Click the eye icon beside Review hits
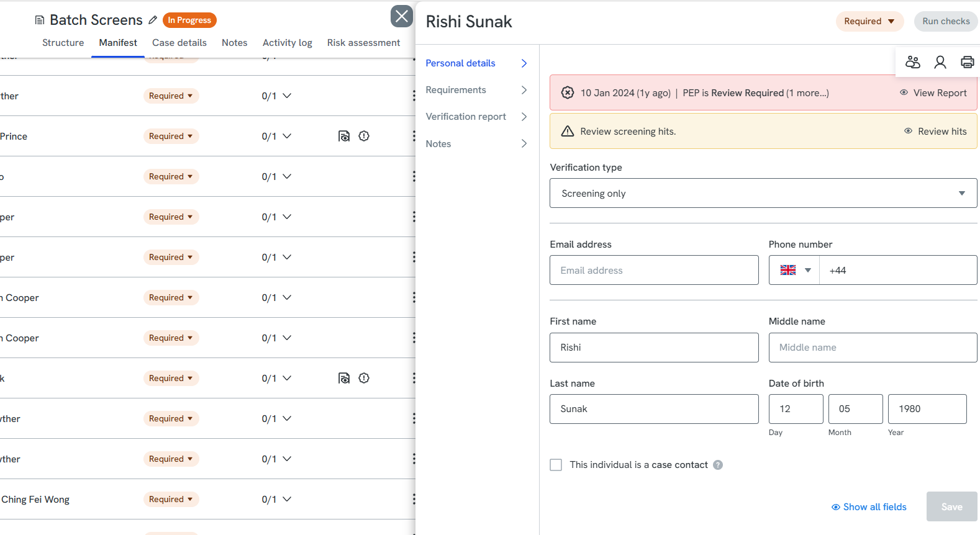The height and width of the screenshot is (535, 980). coord(908,131)
